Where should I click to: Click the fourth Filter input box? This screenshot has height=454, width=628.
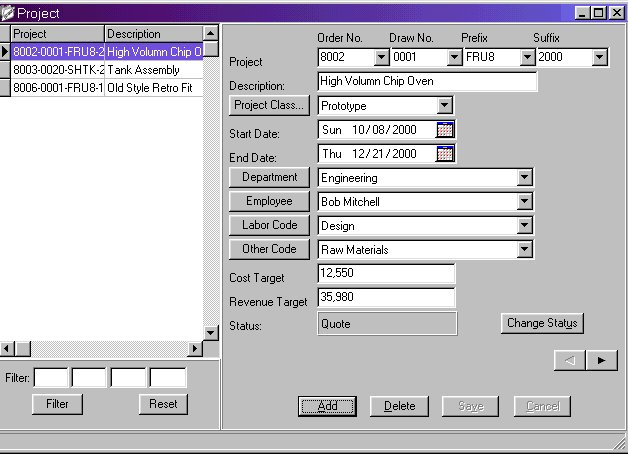(x=167, y=377)
